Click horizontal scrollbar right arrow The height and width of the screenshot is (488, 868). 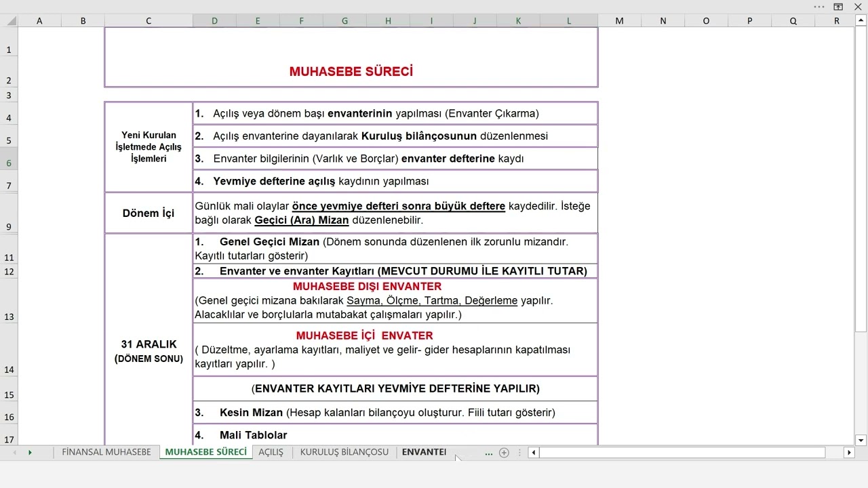(849, 453)
